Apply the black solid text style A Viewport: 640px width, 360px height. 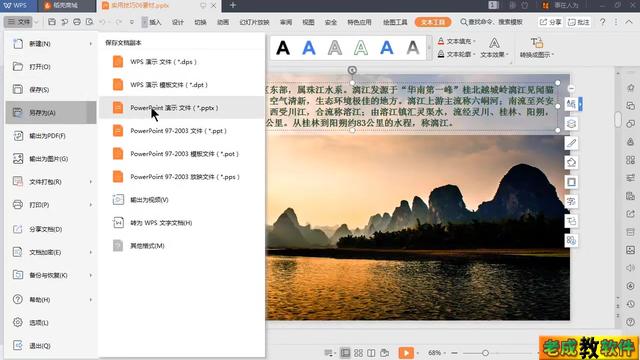[x=283, y=48]
